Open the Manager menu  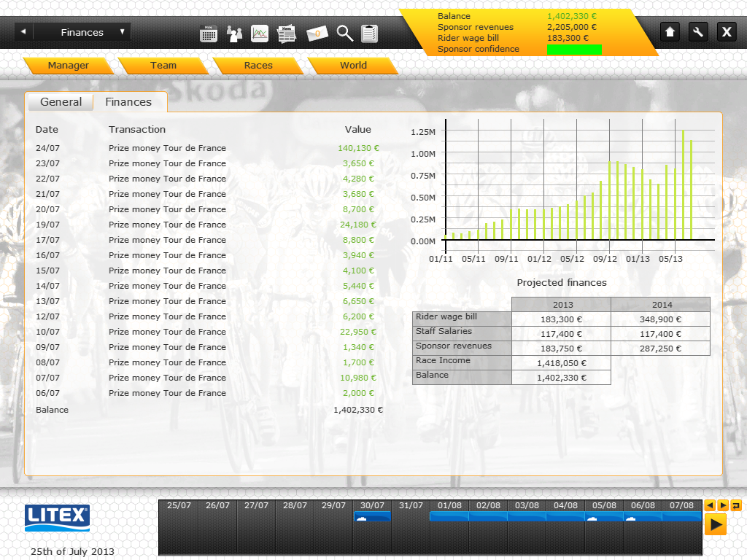[68, 66]
